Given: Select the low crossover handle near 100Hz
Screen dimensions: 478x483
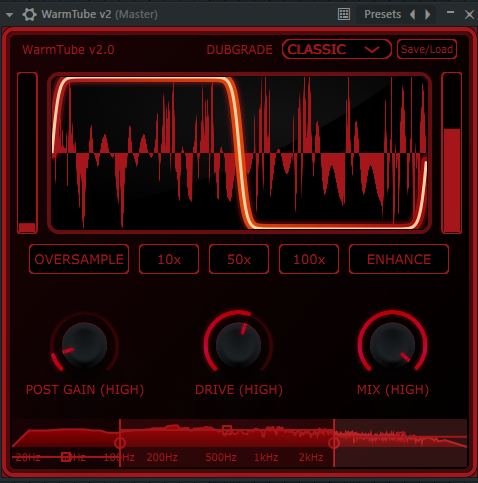Looking at the screenshot, I should pos(120,443).
